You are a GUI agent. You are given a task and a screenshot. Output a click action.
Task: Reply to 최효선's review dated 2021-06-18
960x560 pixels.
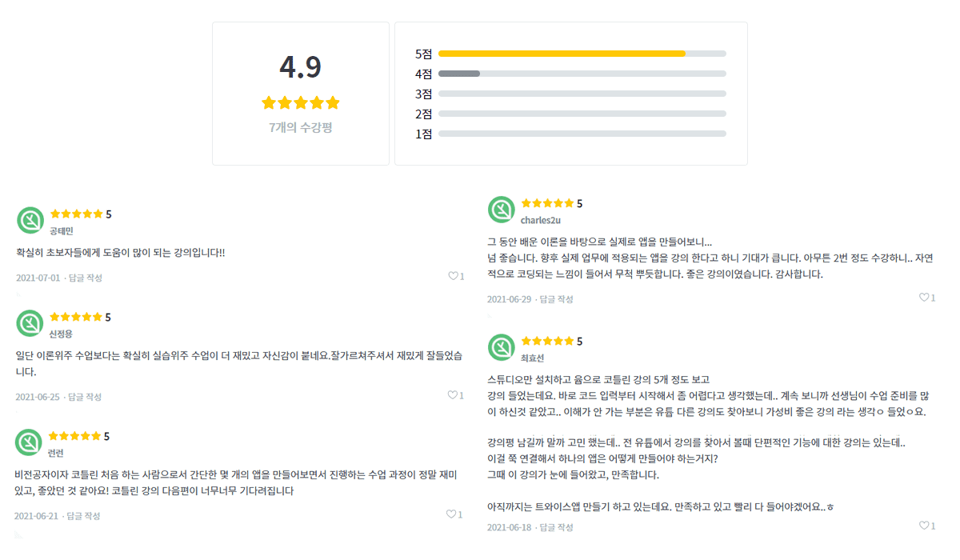click(556, 527)
